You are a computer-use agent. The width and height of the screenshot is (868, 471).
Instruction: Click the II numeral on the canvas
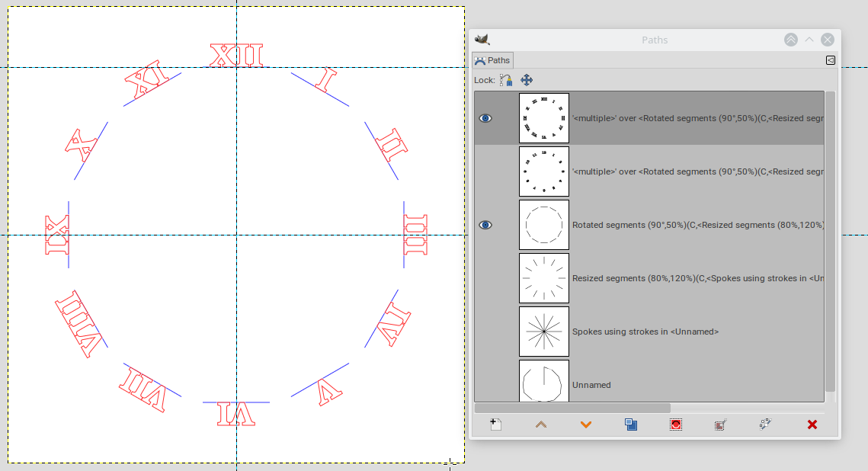pos(392,145)
